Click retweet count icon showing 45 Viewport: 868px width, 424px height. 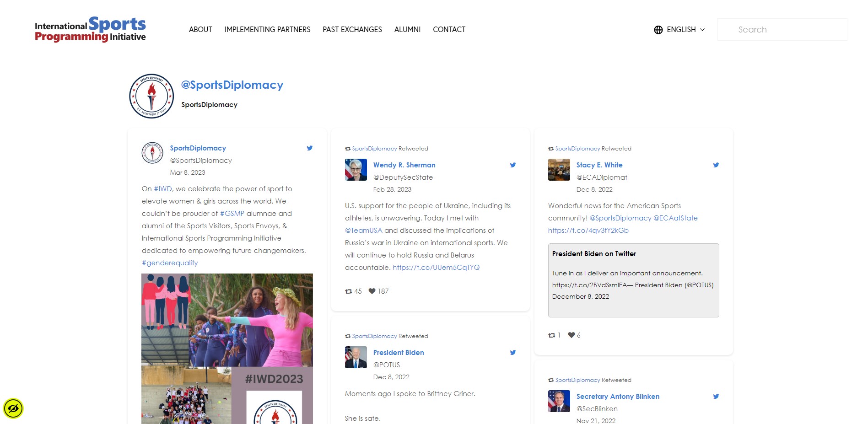coord(349,291)
